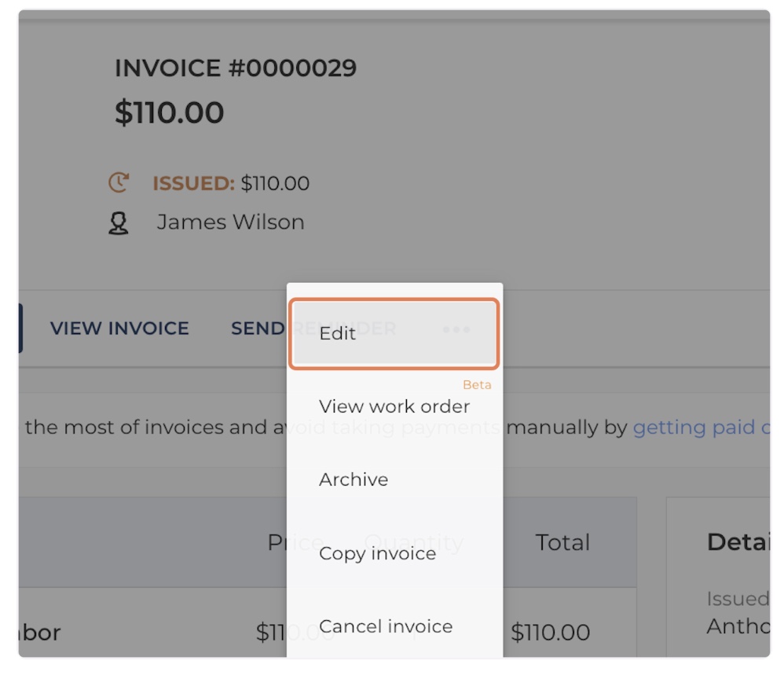Open the three-dots more options menu

(x=456, y=329)
